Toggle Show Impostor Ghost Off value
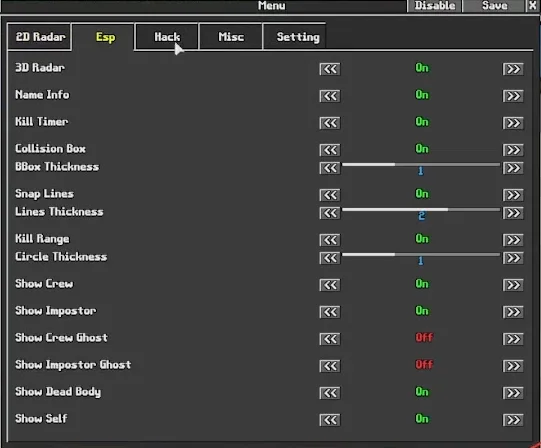Screen dimensions: 541x448 pos(424,364)
